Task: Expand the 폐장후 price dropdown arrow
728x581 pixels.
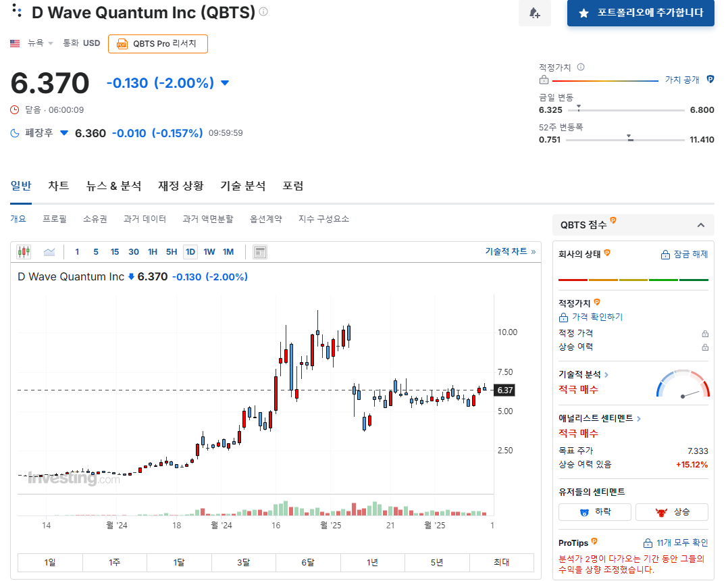Action: click(x=63, y=133)
